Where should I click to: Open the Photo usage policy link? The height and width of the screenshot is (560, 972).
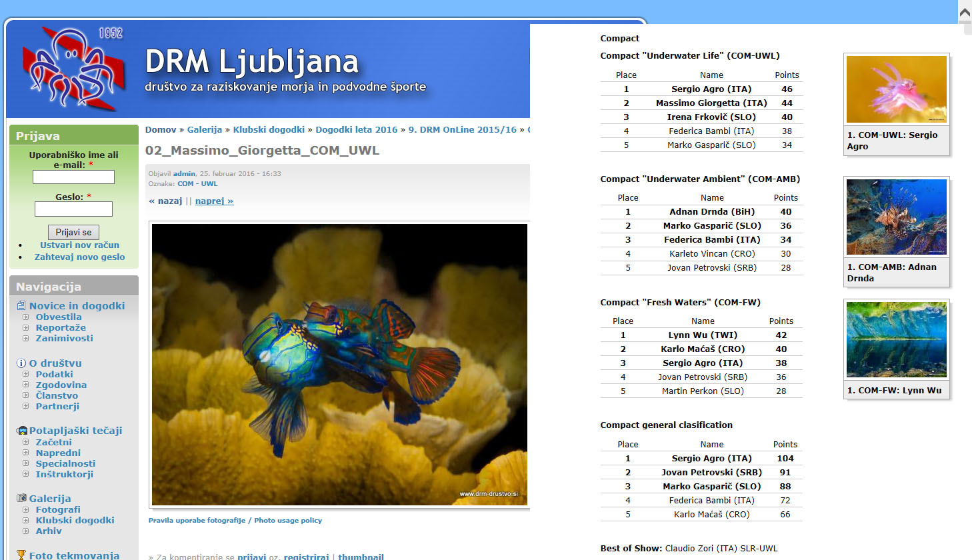[235, 520]
